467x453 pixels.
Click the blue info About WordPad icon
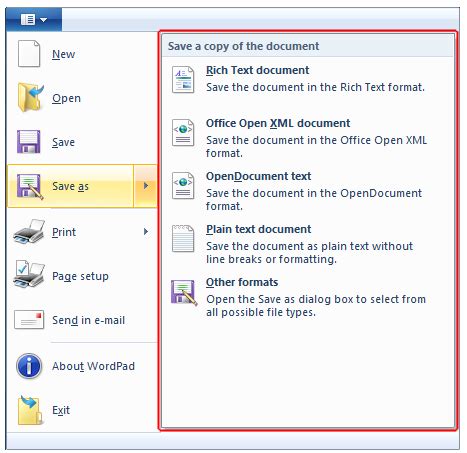pos(29,366)
